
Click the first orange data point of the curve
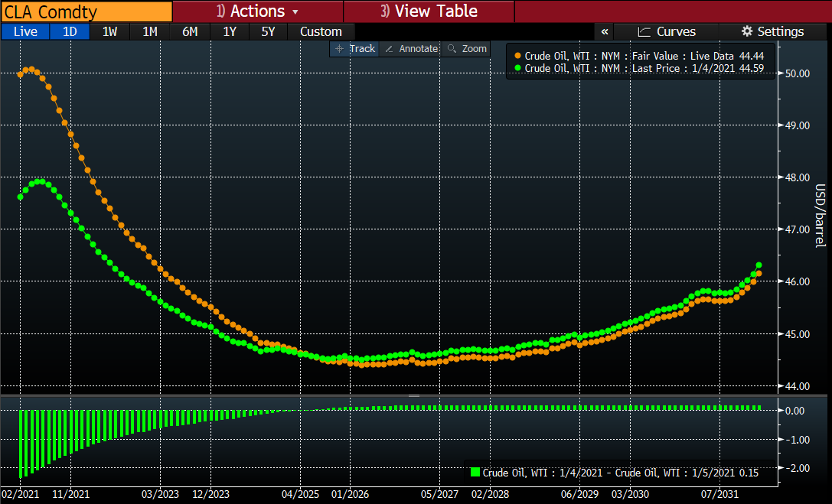click(21, 75)
